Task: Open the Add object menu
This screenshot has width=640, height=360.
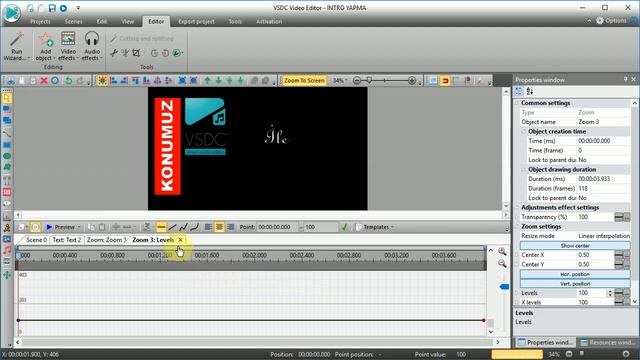Action: point(45,46)
